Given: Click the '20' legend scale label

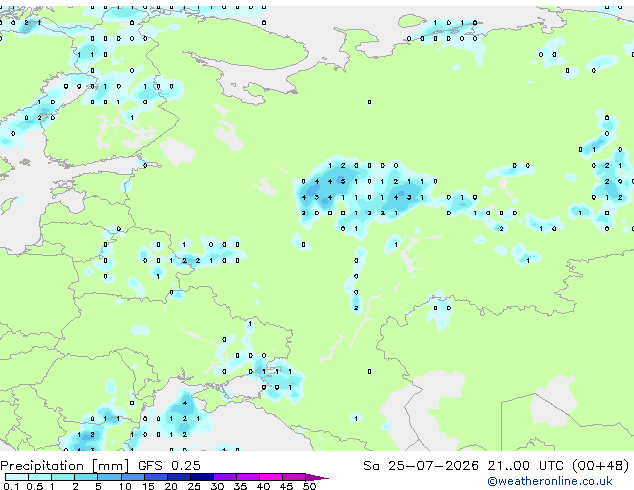Looking at the screenshot, I should 171,486.
